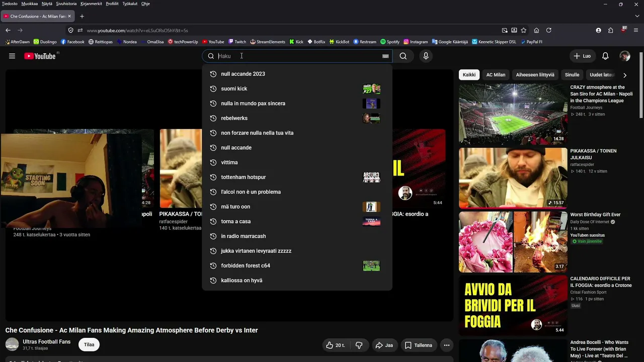This screenshot has height=362, width=644.
Task: Open CRAZY atmosphere at San Siro video title
Action: click(x=601, y=94)
